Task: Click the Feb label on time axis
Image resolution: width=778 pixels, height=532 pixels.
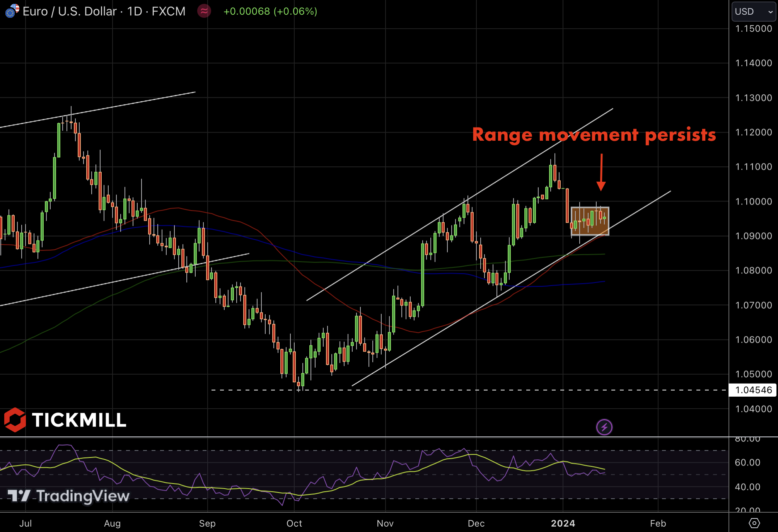Action: [658, 523]
